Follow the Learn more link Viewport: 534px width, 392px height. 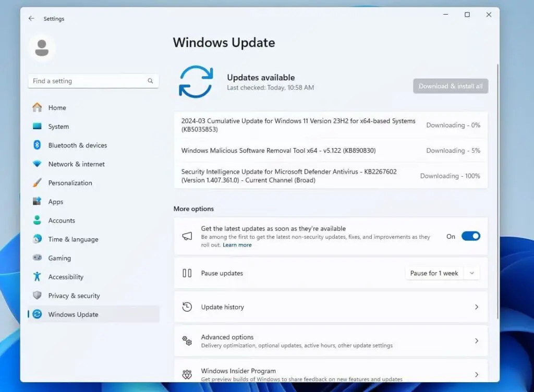[237, 245]
